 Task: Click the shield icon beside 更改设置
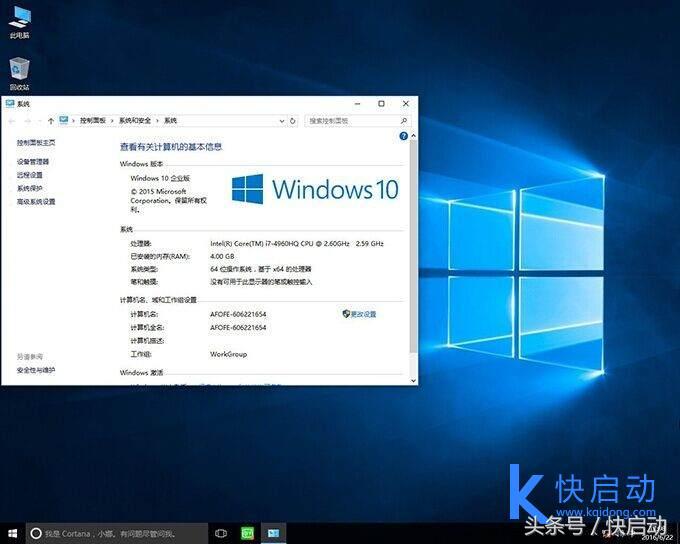[346, 314]
